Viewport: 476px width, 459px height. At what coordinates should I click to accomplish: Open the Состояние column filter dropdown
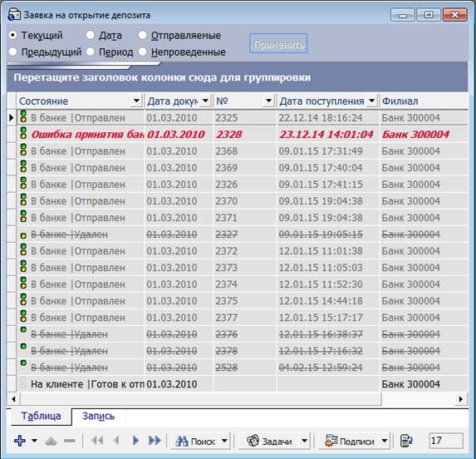click(136, 101)
